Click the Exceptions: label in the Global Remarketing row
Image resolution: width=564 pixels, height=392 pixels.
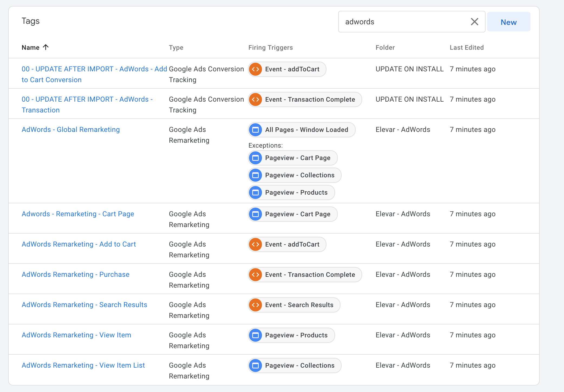265,145
